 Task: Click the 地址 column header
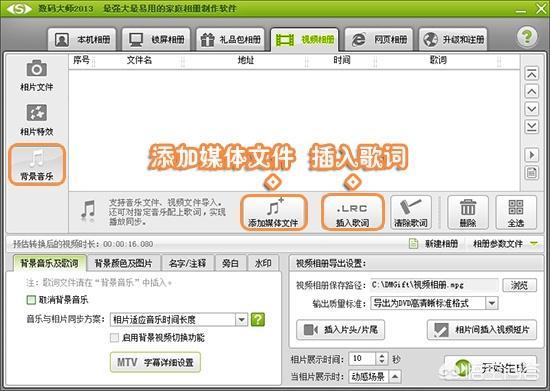[x=245, y=60]
